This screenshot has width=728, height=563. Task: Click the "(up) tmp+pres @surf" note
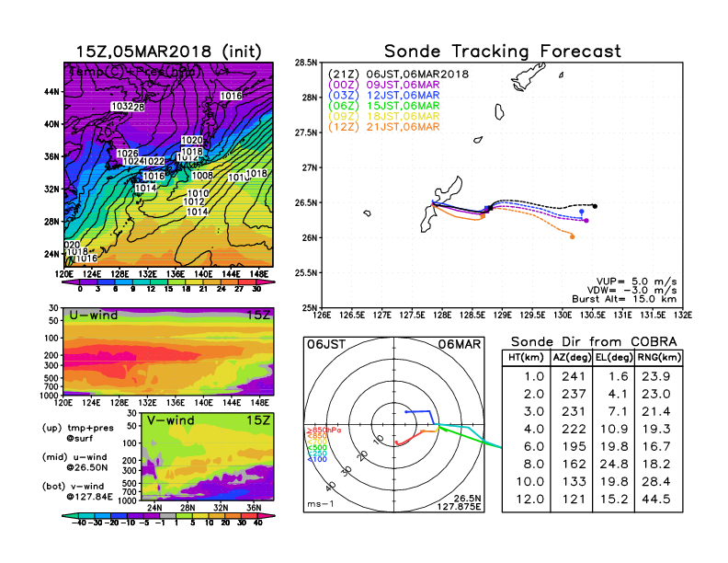pos(77,433)
